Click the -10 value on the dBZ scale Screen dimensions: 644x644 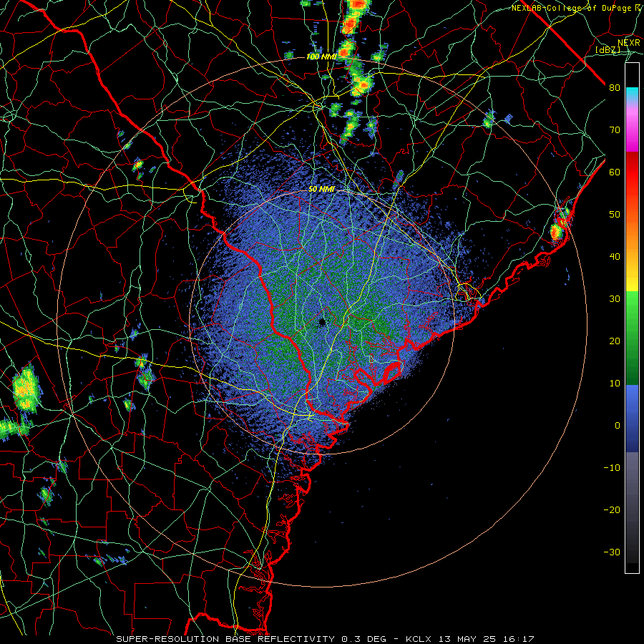pyautogui.click(x=612, y=468)
